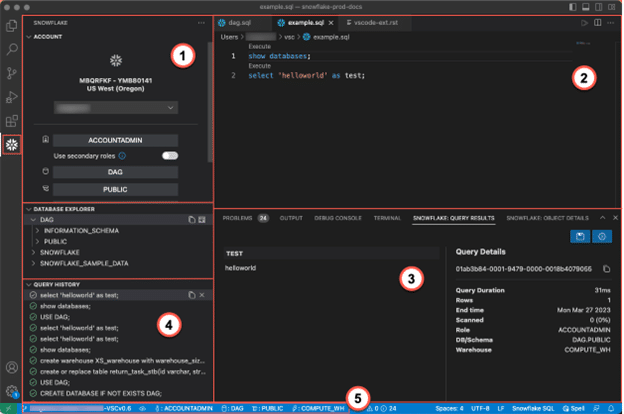
Task: Open the account user dropdown
Action: 116,108
